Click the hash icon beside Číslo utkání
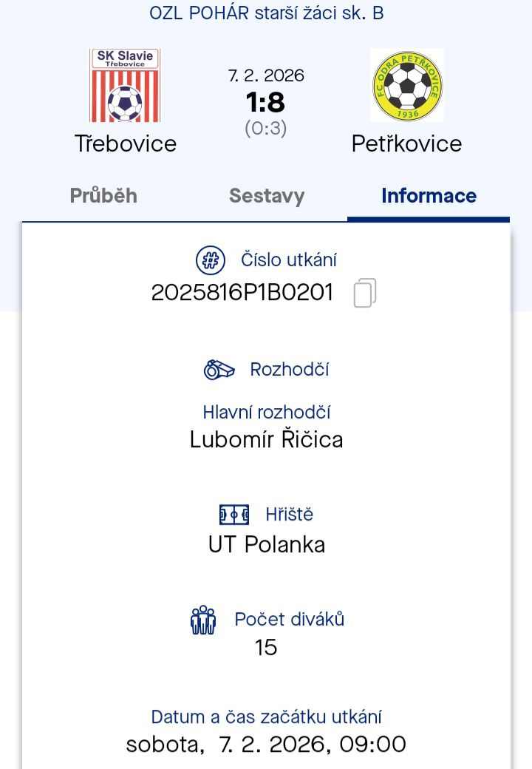The width and height of the screenshot is (532, 769). pos(211,260)
